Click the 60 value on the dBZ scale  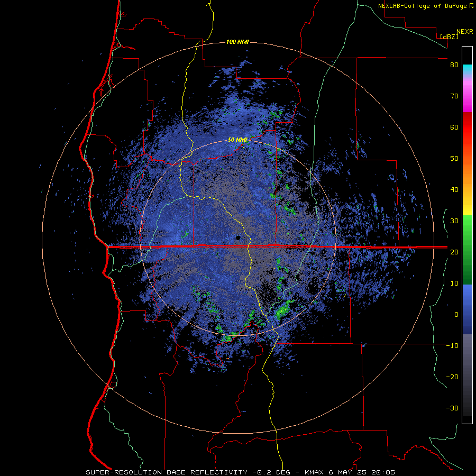[454, 127]
